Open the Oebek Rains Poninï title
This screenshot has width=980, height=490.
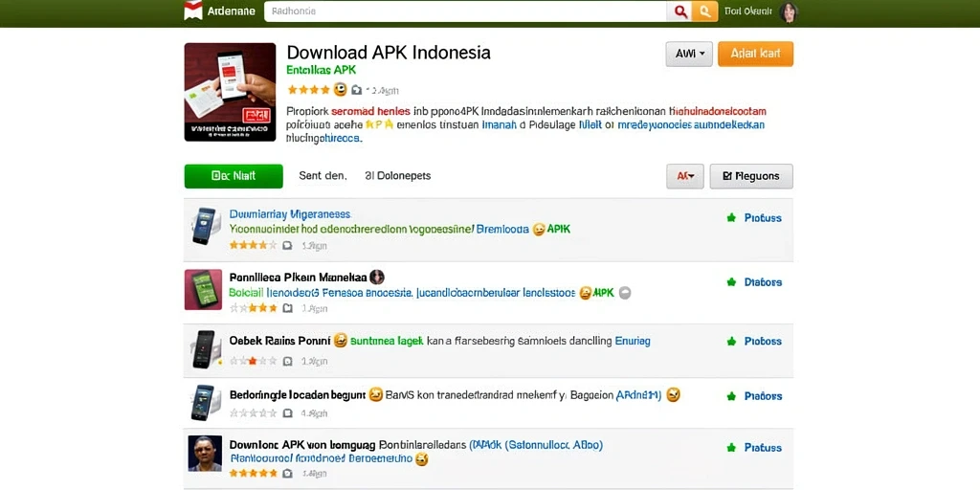point(279,342)
